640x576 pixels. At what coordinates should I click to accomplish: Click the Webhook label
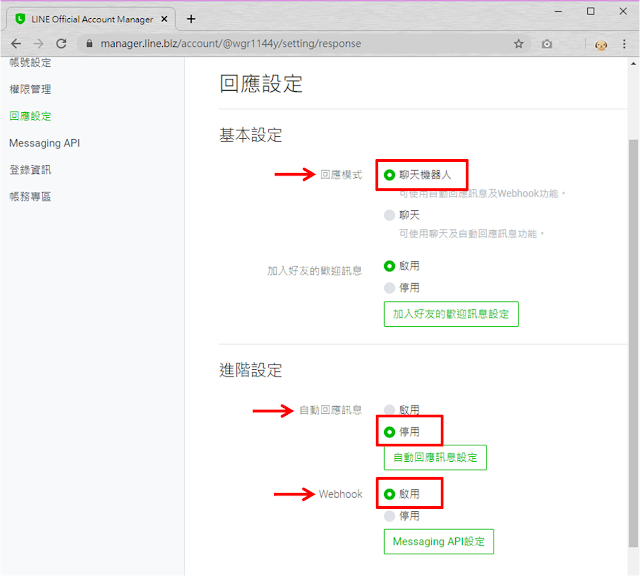[x=340, y=494]
